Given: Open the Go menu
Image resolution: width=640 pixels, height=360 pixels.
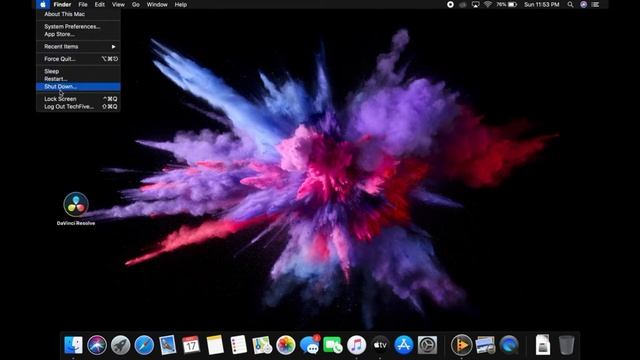Looking at the screenshot, I should click(x=136, y=4).
